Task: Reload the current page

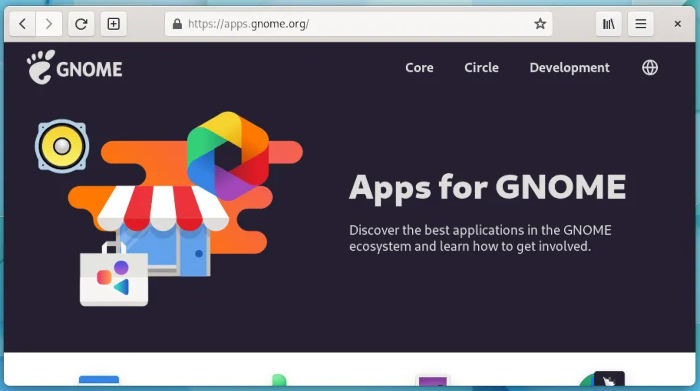Action: (x=81, y=24)
